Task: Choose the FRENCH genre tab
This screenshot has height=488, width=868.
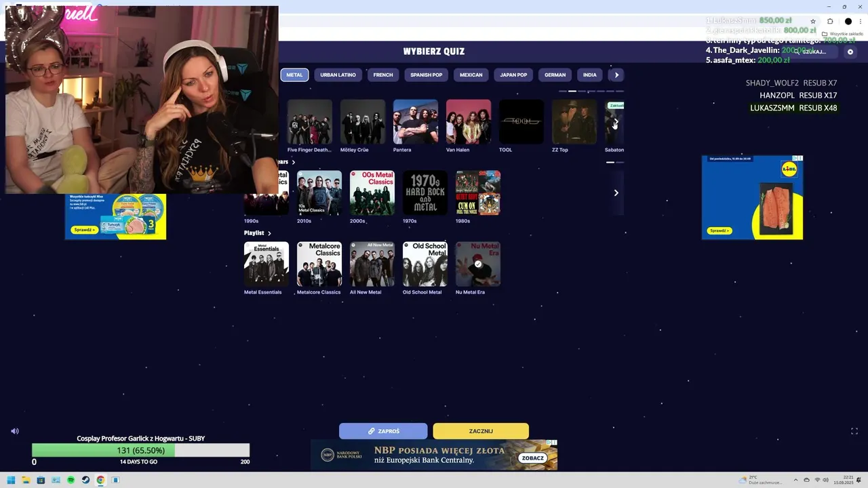Action: coord(382,75)
